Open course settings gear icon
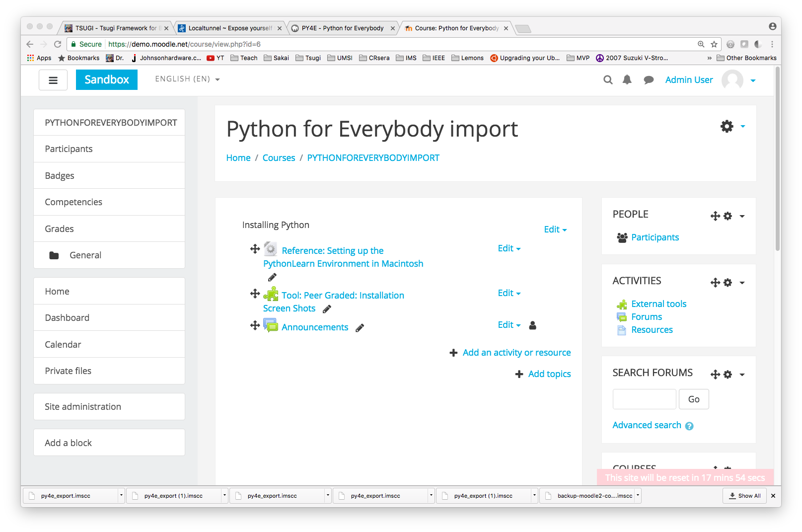The width and height of the screenshot is (802, 532). point(727,126)
